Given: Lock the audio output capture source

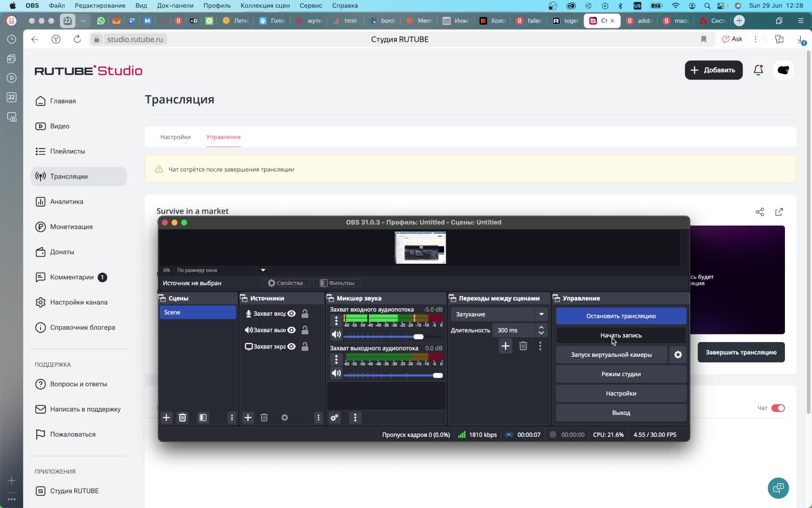Looking at the screenshot, I should click(x=304, y=330).
